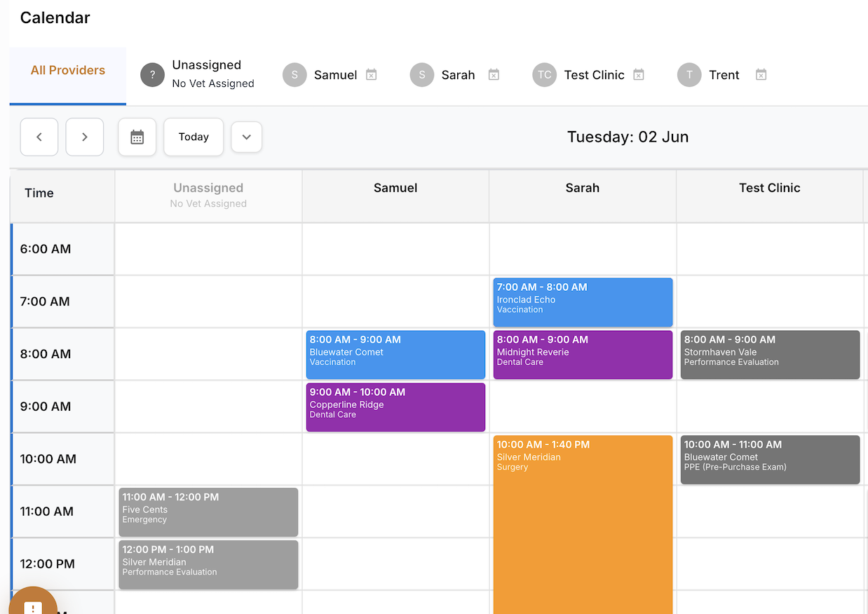Open Bluewater Comet PPE appointment
Image resolution: width=868 pixels, height=614 pixels.
point(770,460)
